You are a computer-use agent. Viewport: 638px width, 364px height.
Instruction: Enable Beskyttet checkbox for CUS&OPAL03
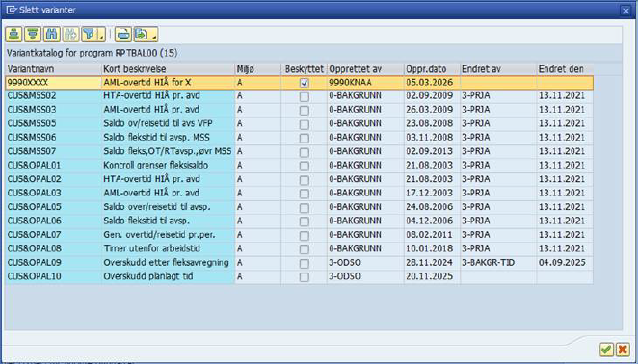tap(304, 194)
